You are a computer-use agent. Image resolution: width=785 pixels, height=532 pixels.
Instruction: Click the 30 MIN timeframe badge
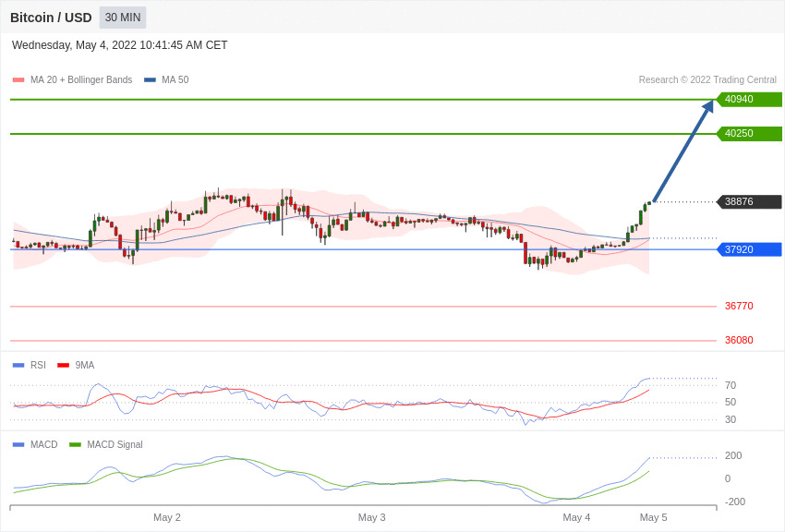click(x=123, y=18)
